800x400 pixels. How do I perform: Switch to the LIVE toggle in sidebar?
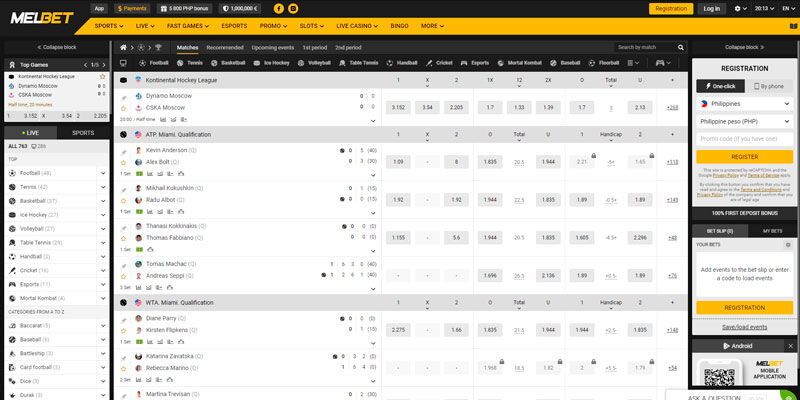[x=31, y=133]
